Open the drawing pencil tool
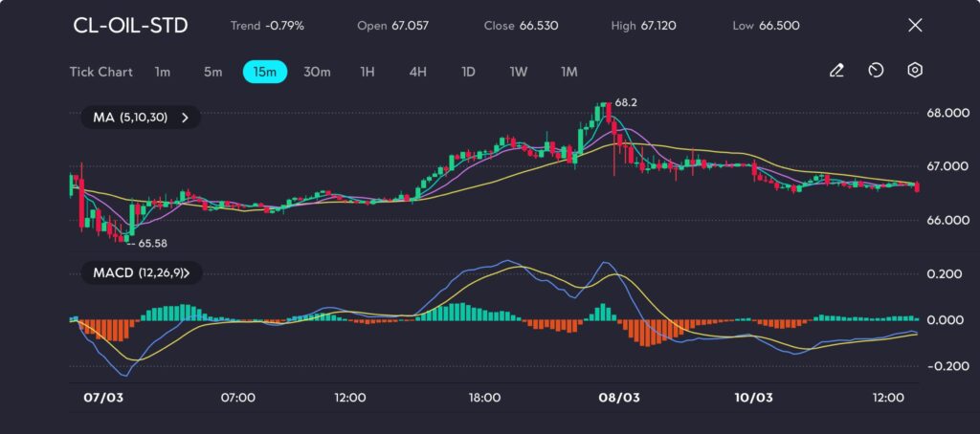 [836, 71]
